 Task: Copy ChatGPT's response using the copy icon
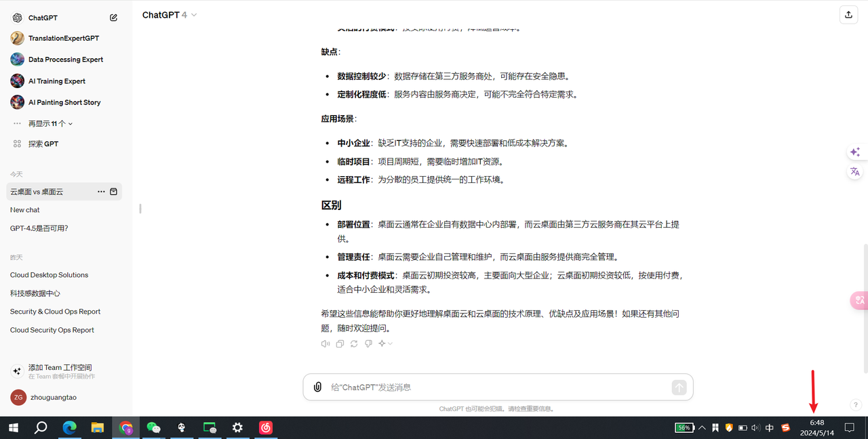[340, 343]
